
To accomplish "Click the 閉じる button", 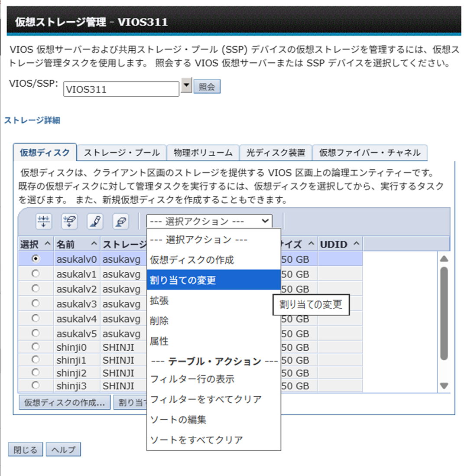I will 26,449.
